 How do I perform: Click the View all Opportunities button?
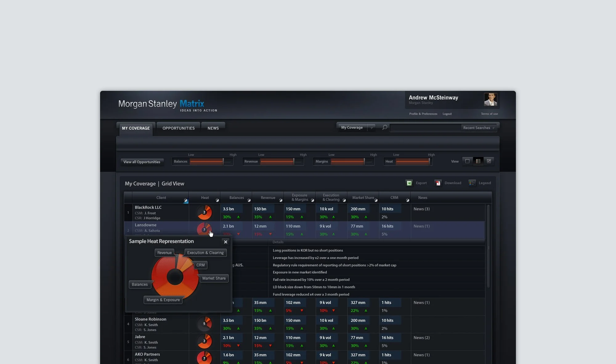coord(142,162)
